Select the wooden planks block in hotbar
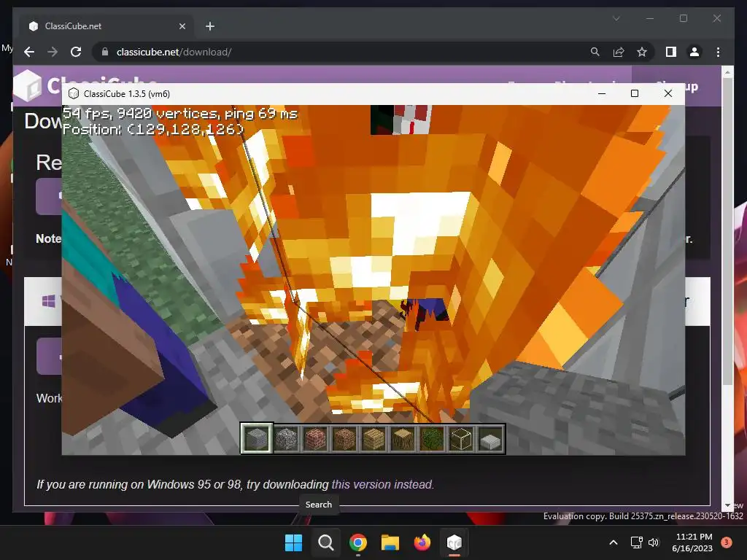The height and width of the screenshot is (560, 747). (x=373, y=438)
